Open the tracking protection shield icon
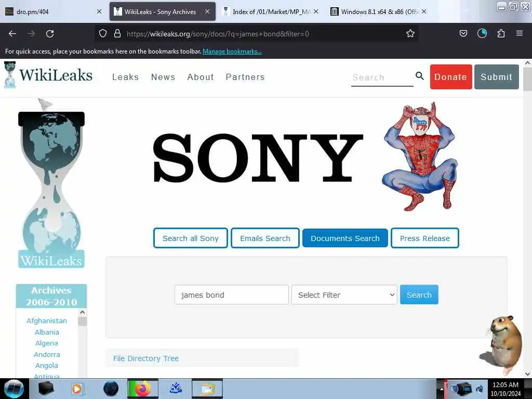This screenshot has width=532, height=399. point(103,33)
